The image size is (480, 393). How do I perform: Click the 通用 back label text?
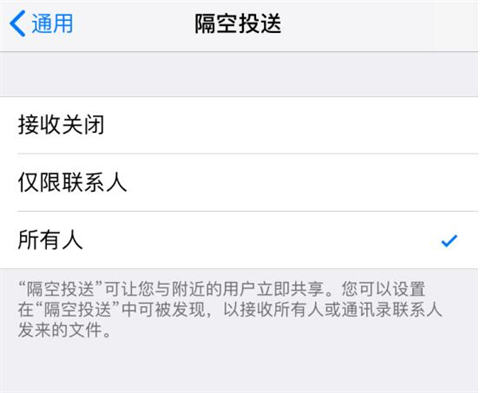52,24
